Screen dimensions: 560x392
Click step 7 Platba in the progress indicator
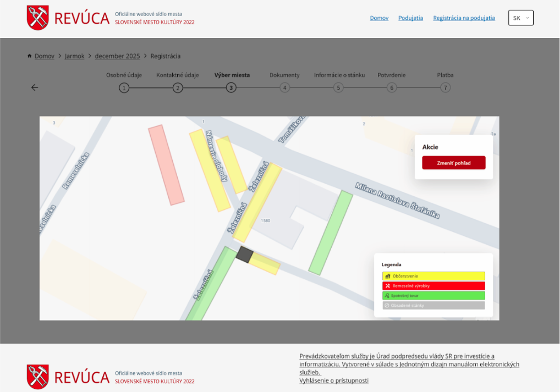pyautogui.click(x=445, y=87)
